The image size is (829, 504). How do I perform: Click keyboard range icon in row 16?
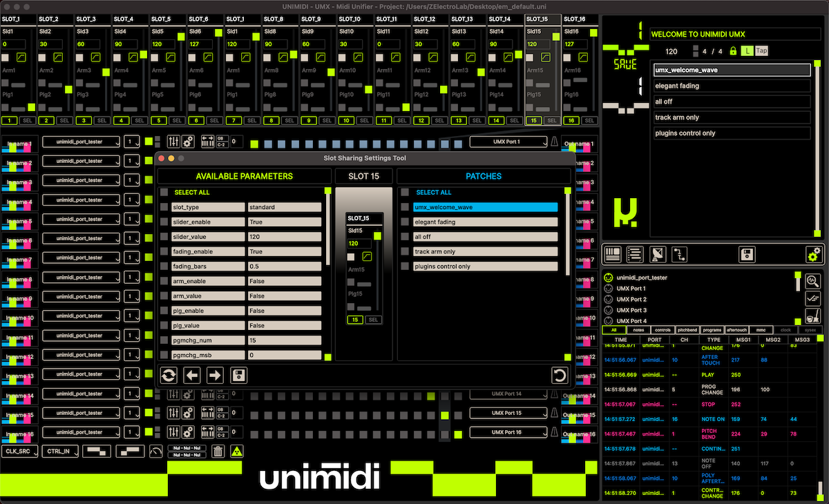(x=207, y=432)
